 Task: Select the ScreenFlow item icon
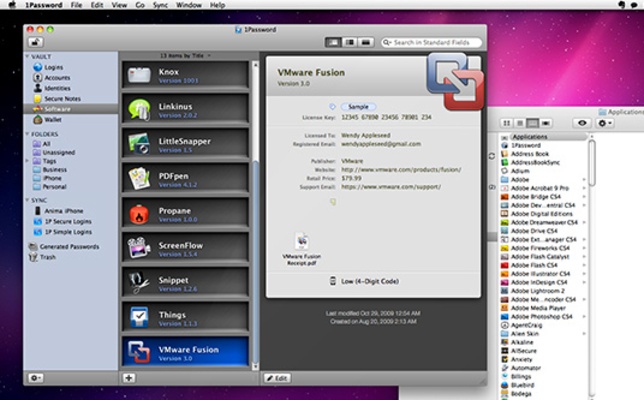click(x=139, y=248)
